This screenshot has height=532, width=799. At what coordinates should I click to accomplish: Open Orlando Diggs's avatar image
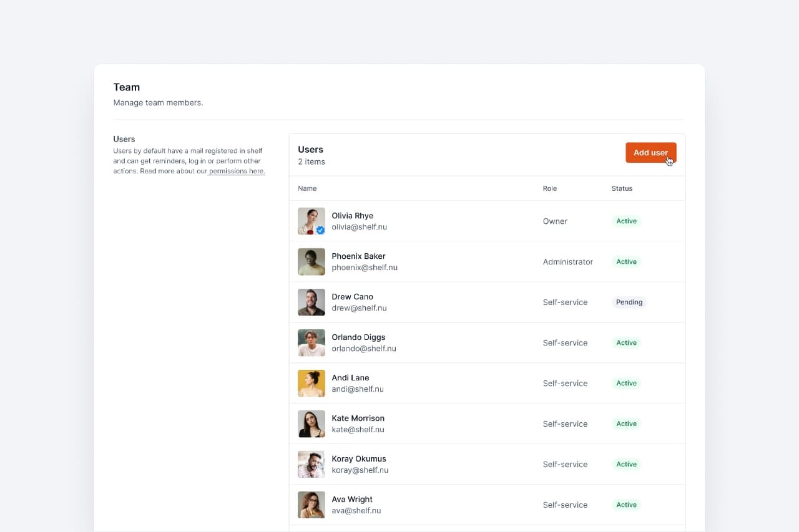tap(311, 342)
